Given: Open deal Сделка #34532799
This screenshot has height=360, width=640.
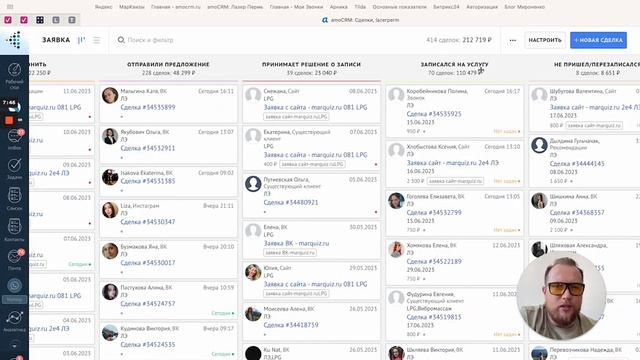Looking at the screenshot, I should (x=434, y=213).
